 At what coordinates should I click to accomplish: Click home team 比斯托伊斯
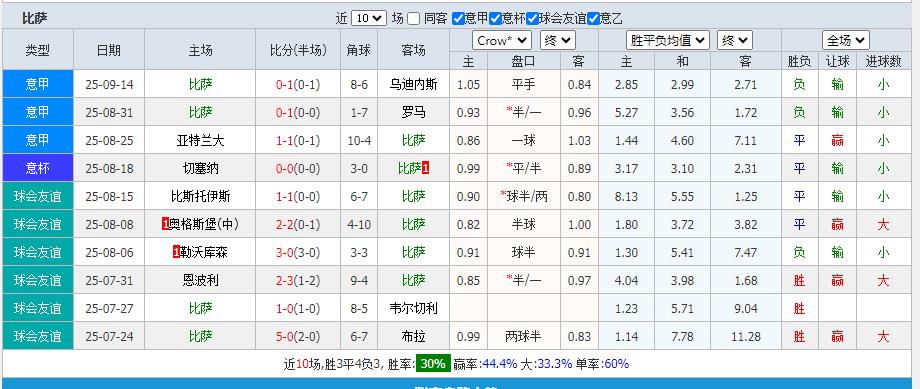(x=201, y=197)
